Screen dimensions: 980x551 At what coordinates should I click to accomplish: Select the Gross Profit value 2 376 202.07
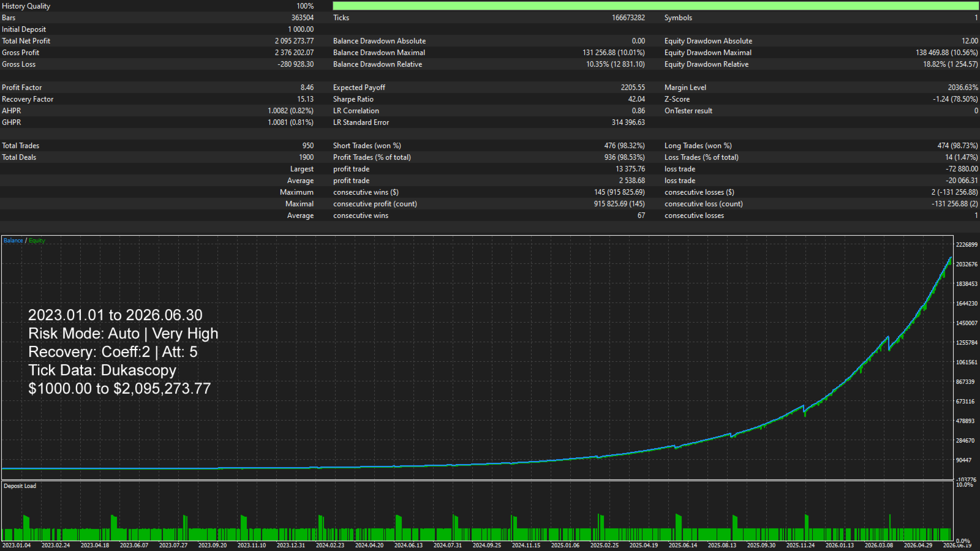coord(294,53)
